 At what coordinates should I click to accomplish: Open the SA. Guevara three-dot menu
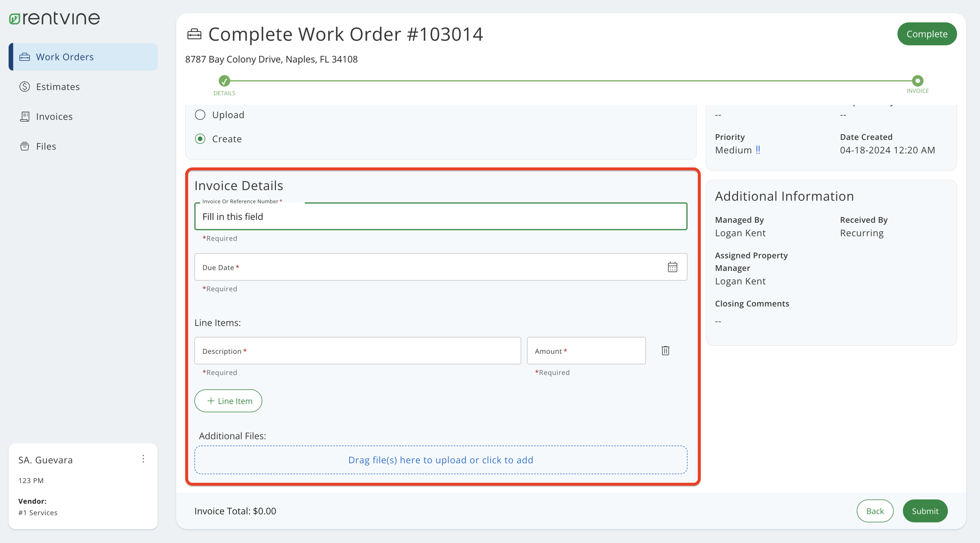point(143,459)
